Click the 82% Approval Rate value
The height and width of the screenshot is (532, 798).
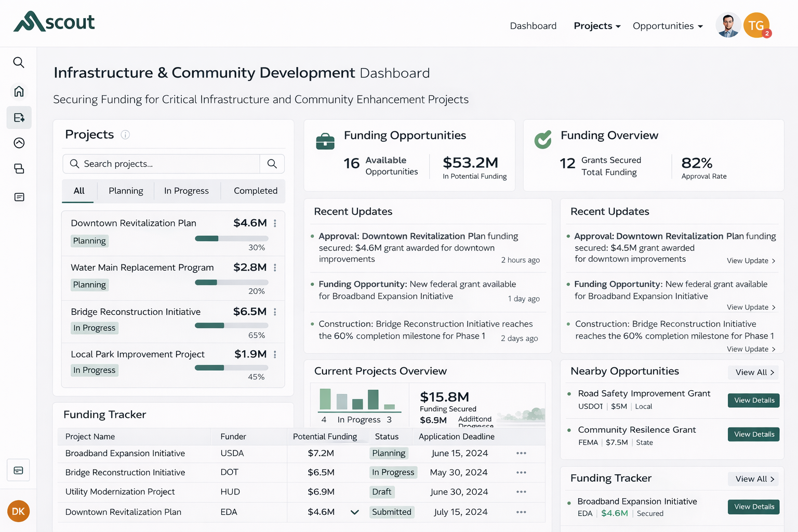pyautogui.click(x=697, y=163)
